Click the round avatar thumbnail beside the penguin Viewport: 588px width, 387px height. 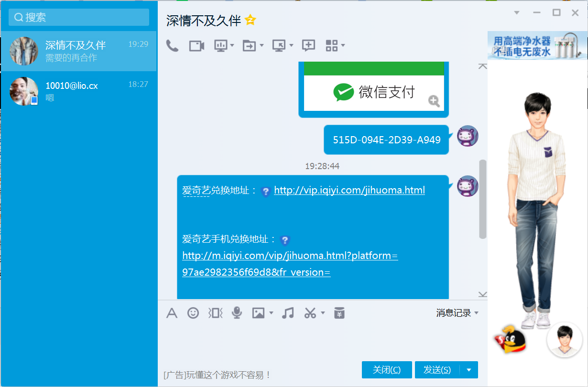(x=565, y=340)
